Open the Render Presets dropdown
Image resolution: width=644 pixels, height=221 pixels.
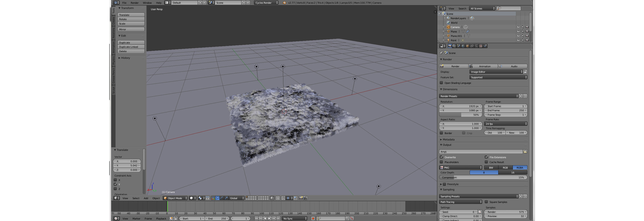click(x=479, y=96)
